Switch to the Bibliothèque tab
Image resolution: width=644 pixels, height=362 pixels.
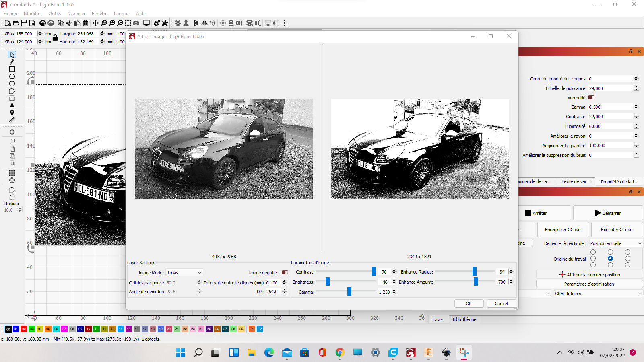(464, 319)
